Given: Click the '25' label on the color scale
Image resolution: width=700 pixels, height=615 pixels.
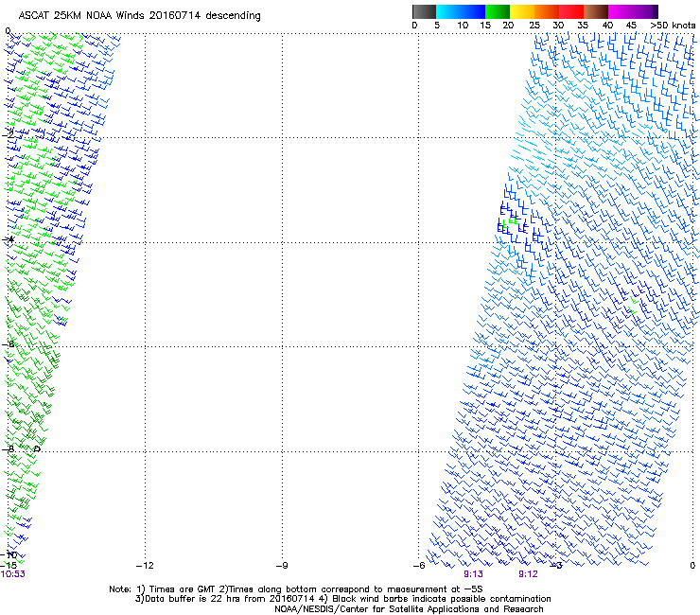Looking at the screenshot, I should tap(534, 26).
